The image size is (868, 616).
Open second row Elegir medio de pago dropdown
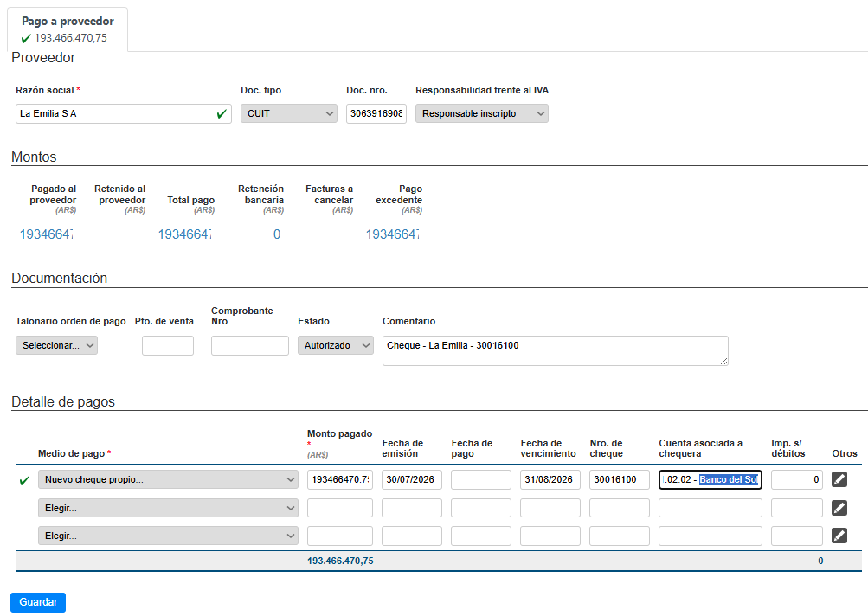[168, 508]
